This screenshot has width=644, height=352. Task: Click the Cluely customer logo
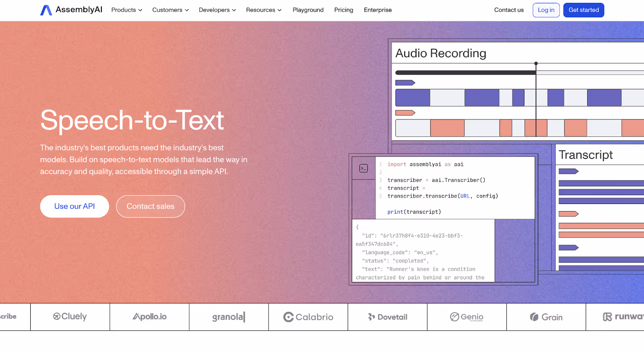point(70,317)
